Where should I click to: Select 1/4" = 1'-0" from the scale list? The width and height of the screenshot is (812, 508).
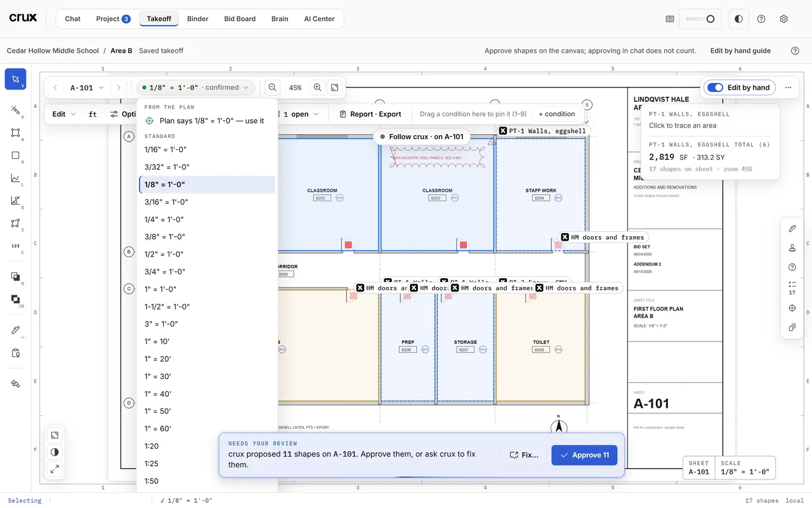click(x=207, y=219)
